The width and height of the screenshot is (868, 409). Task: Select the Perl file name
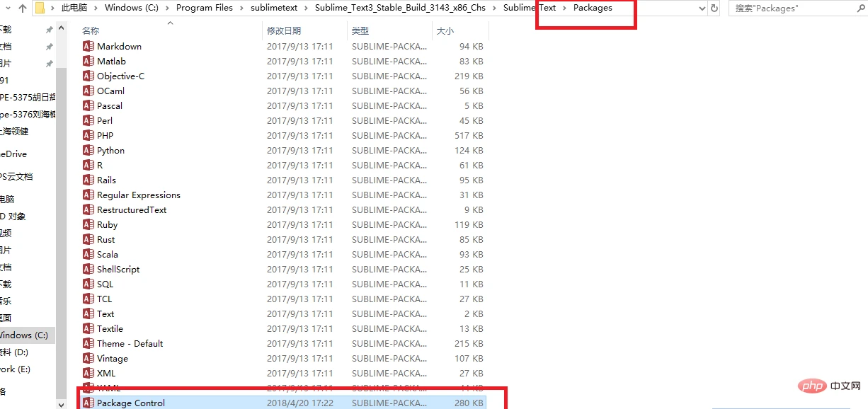105,120
